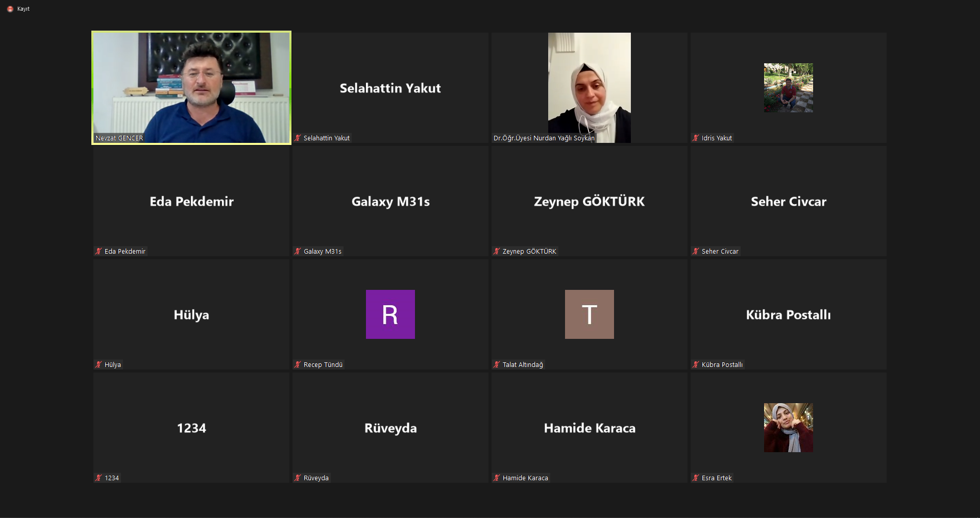980x518 pixels.
Task: Click the muted microphone icon beside Seher Civcar
Action: coord(696,251)
